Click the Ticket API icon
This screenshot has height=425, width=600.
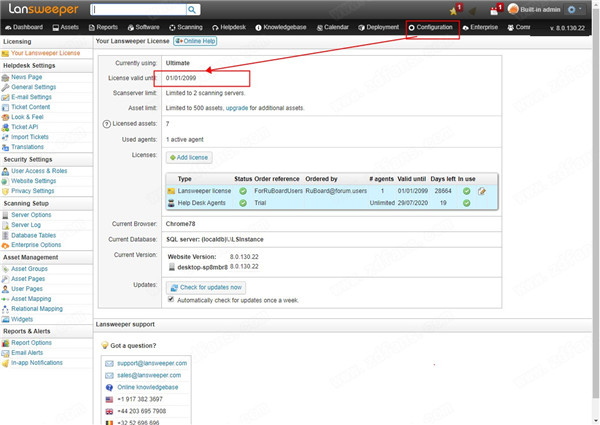tap(5, 127)
